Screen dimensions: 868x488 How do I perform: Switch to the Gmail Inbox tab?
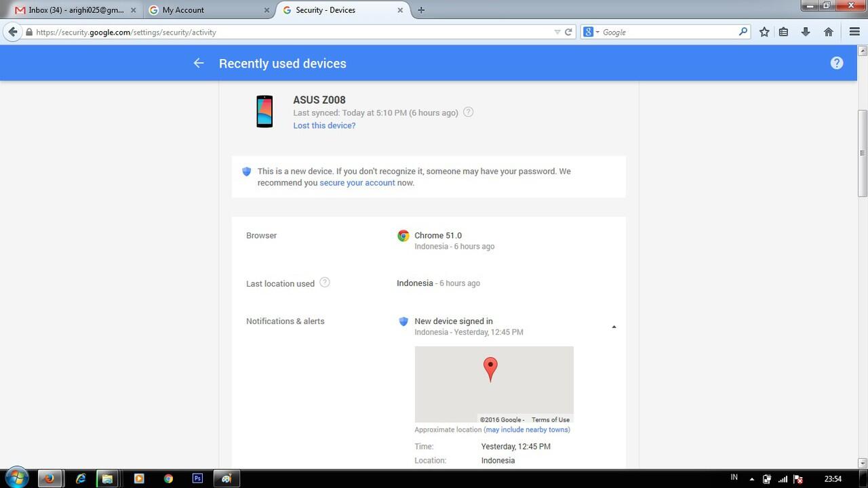point(75,10)
